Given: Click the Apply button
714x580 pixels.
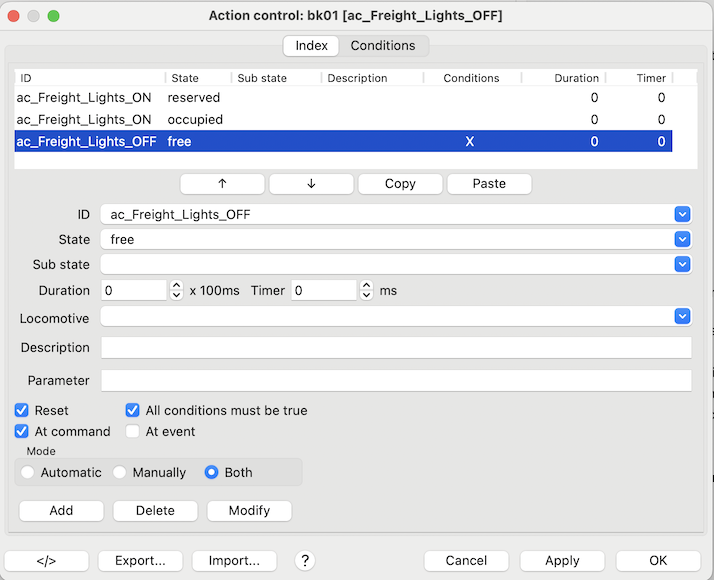Looking at the screenshot, I should [562, 561].
